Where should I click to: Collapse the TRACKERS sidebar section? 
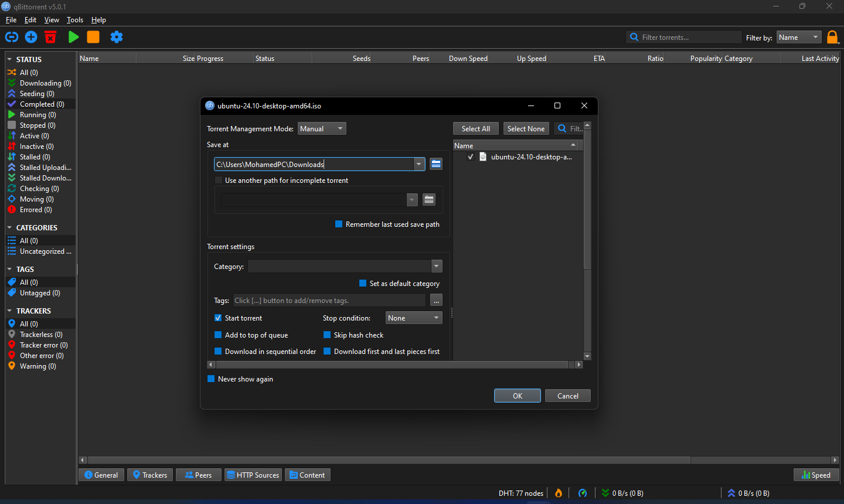[9, 311]
